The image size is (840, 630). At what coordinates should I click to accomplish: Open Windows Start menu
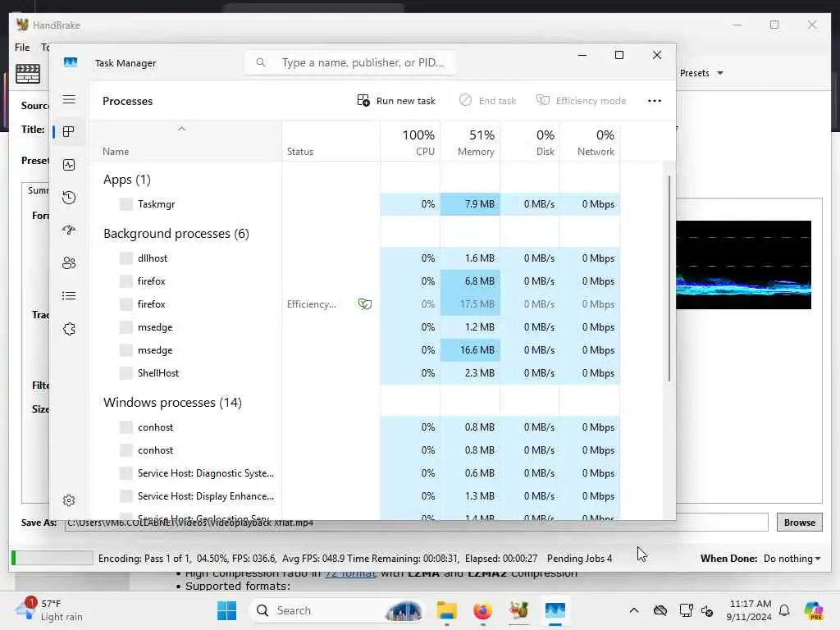[226, 610]
